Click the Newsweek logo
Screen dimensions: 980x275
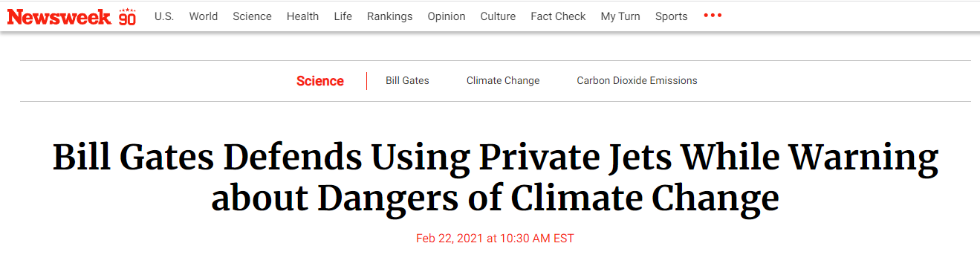(x=59, y=16)
